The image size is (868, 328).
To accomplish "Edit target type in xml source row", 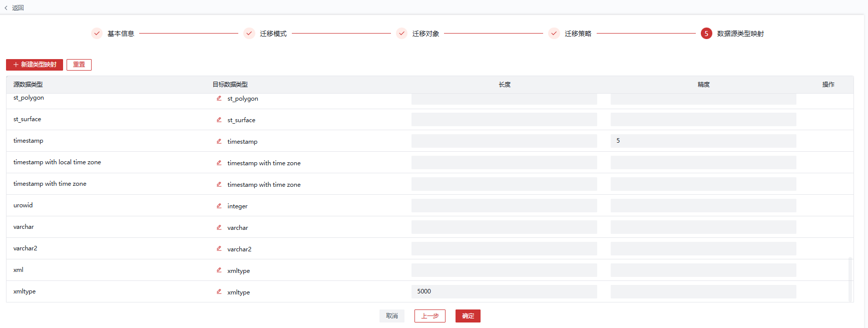I will [219, 270].
